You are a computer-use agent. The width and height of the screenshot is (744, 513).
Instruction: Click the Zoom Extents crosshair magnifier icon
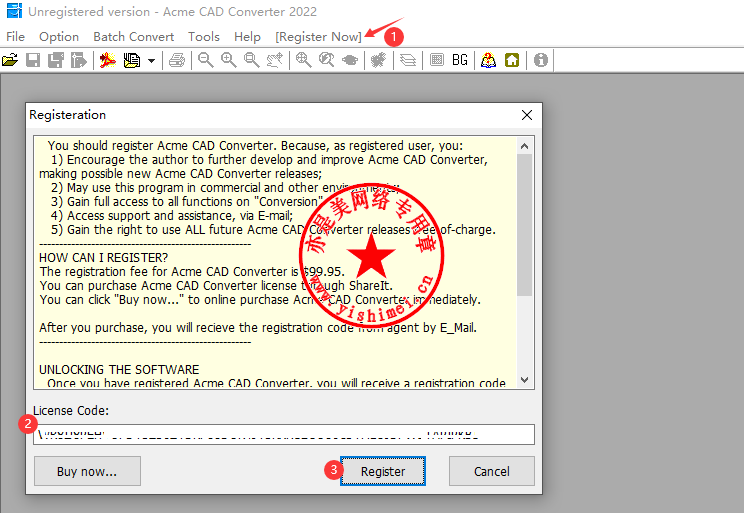pos(304,60)
